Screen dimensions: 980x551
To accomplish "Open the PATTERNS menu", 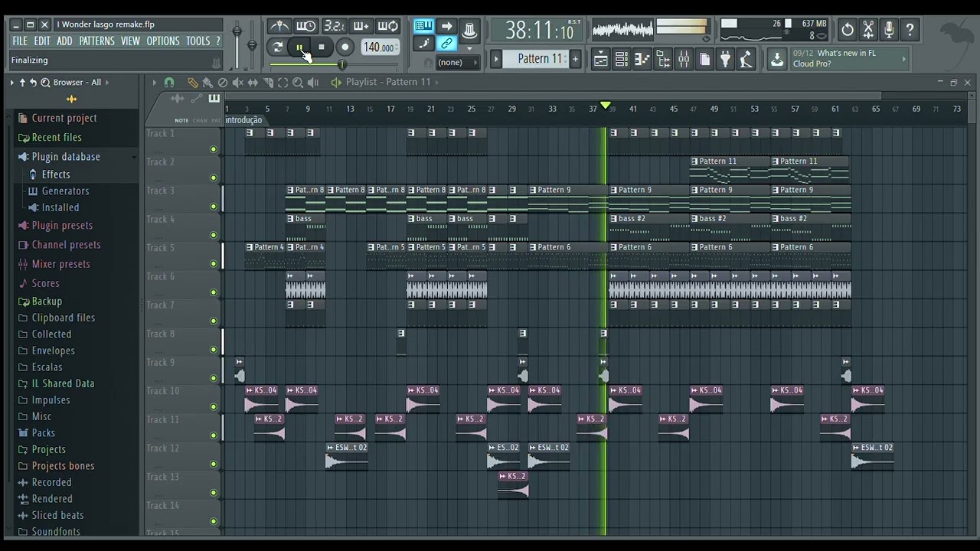I will click(x=96, y=41).
